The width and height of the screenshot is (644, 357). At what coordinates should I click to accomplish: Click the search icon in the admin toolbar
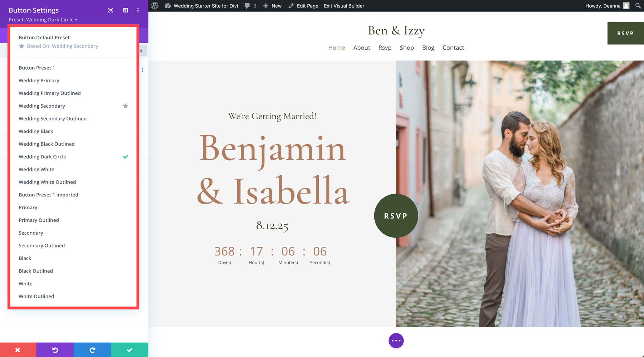(638, 6)
